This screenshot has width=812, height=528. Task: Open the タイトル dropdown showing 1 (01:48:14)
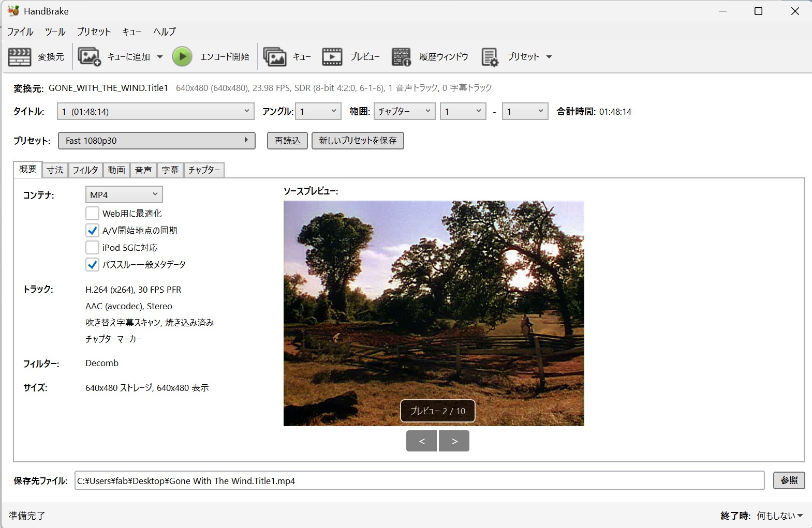[x=155, y=111]
